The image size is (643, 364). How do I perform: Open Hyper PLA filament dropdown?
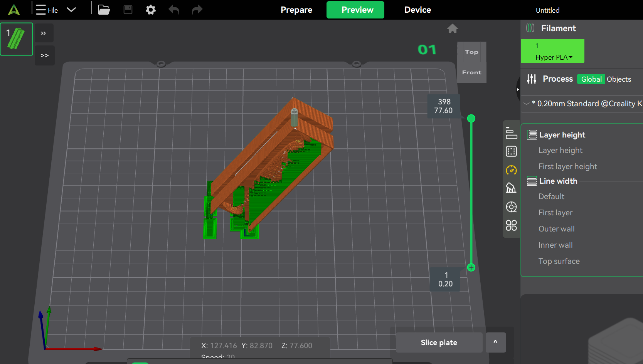[552, 51]
